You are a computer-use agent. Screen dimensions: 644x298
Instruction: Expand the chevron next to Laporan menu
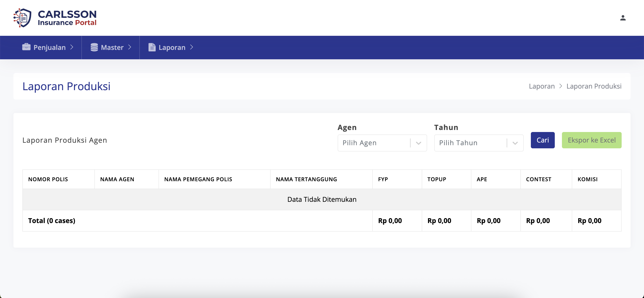(x=192, y=47)
